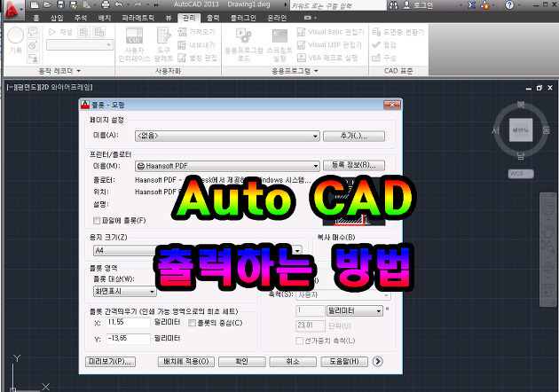Switch to the 배치 ribbon tab
The width and height of the screenshot is (559, 392).
[x=105, y=18]
